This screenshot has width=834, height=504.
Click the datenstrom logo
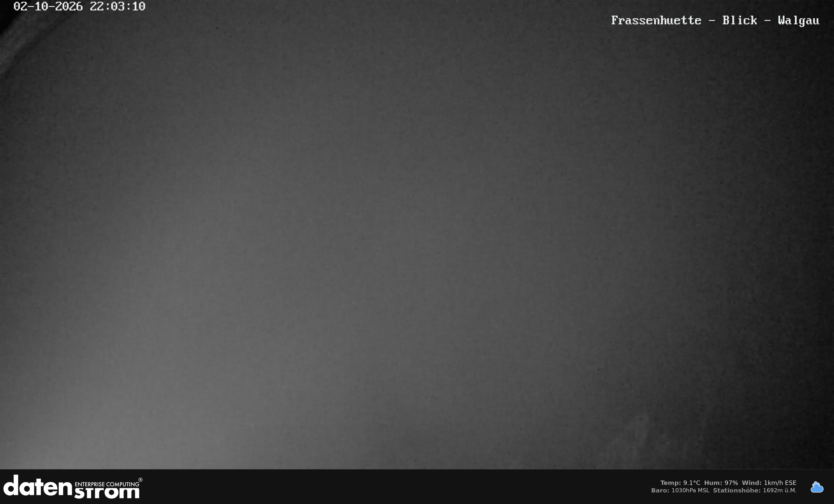(x=73, y=487)
